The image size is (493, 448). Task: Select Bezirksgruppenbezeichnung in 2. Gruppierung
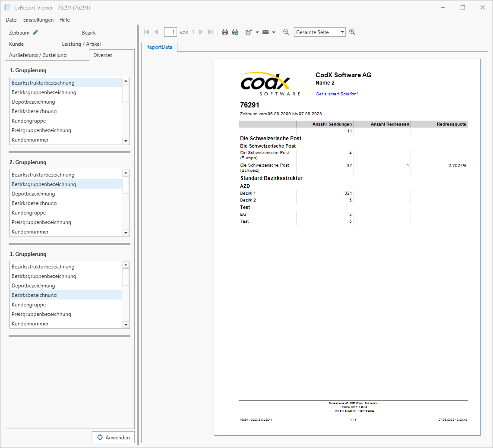coord(66,184)
